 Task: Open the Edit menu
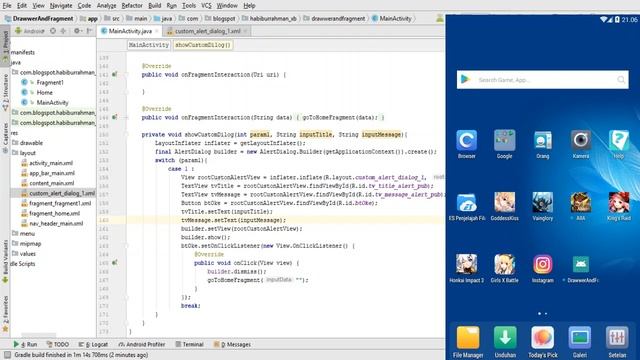pyautogui.click(x=22, y=6)
